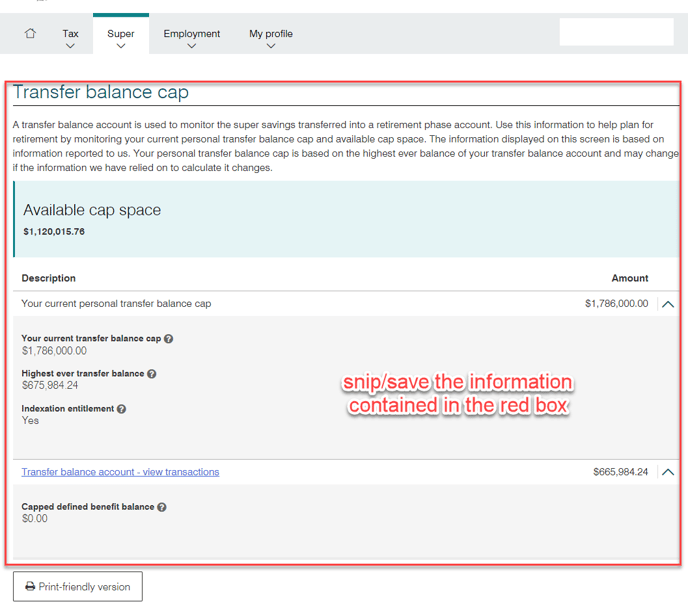Open the My profile menu
This screenshot has height=604, width=688.
[x=271, y=38]
